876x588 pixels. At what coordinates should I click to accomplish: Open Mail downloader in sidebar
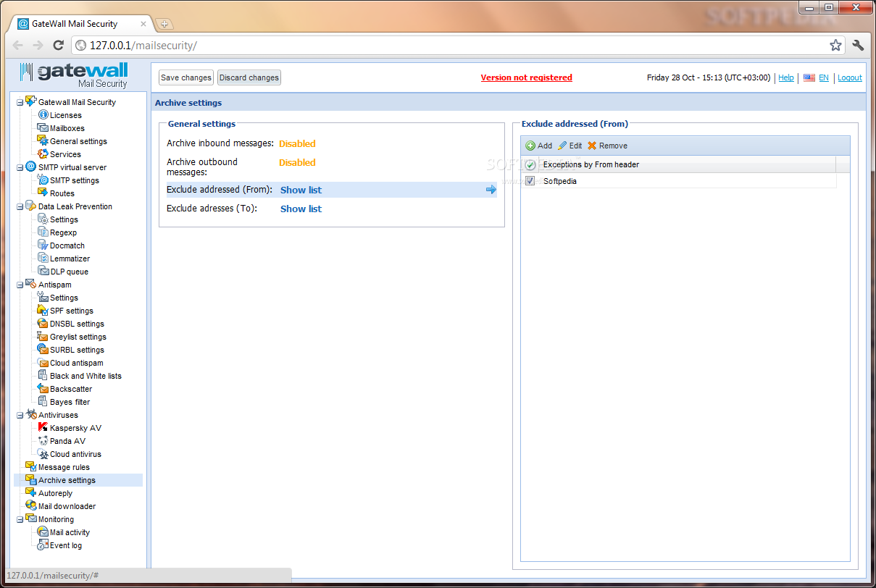[x=67, y=506]
